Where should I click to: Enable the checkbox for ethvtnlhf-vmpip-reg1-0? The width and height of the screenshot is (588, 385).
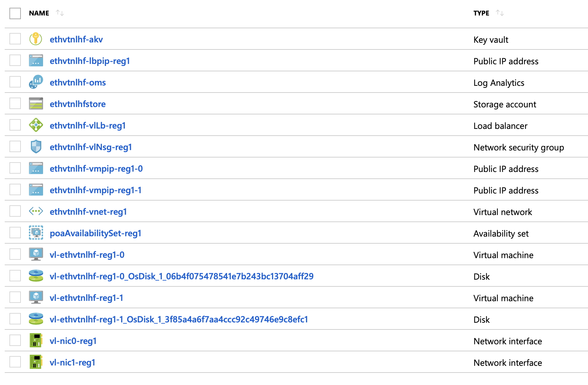(x=15, y=168)
